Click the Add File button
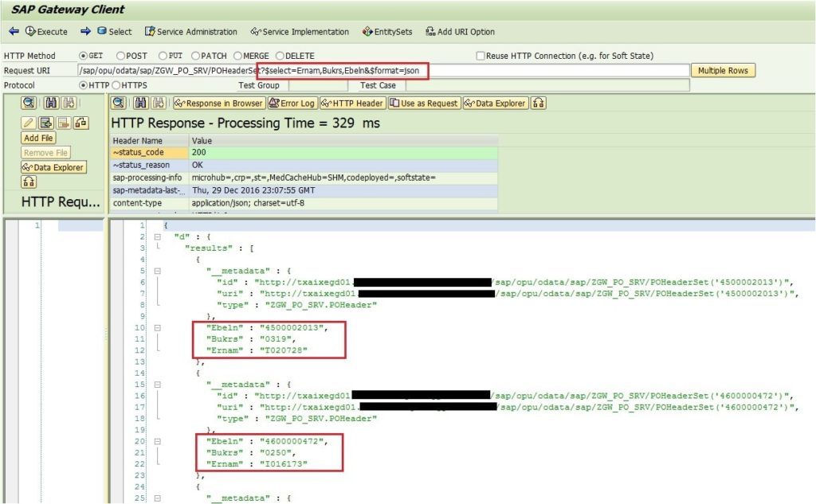The width and height of the screenshot is (816, 504). (x=38, y=138)
